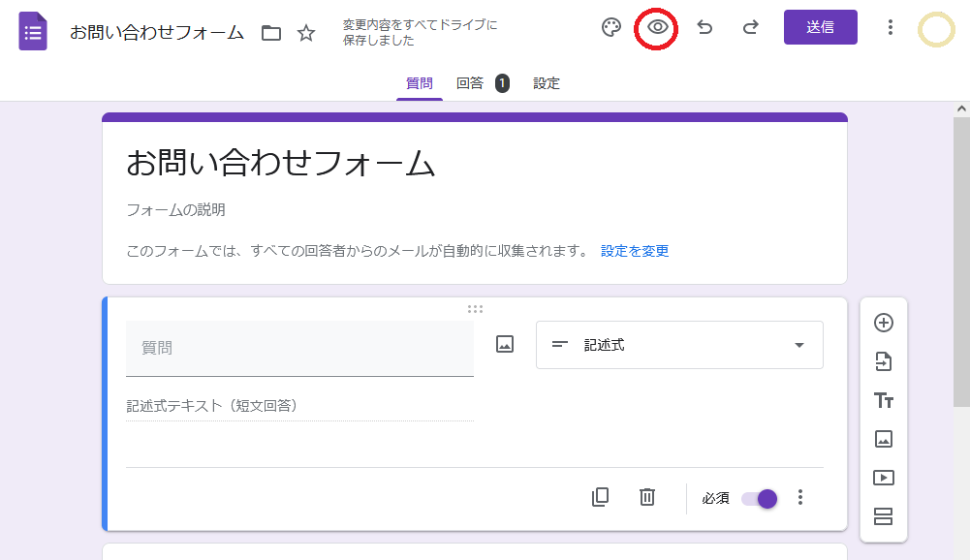970x560 pixels.
Task: Toggle the 必須 required switch
Action: (759, 499)
